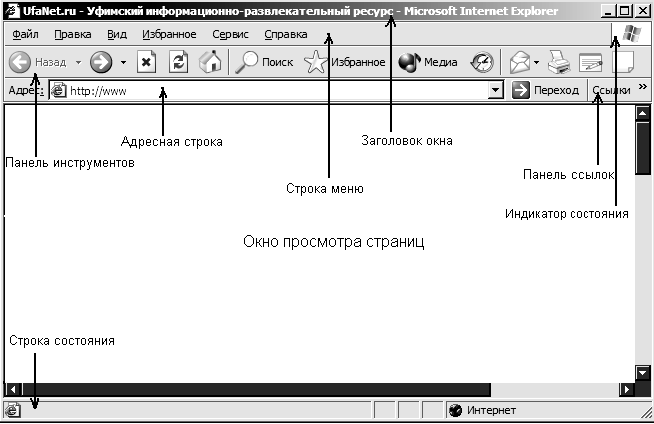Click the vertical scrollbar thumb
The width and height of the screenshot is (654, 424).
tap(642, 148)
